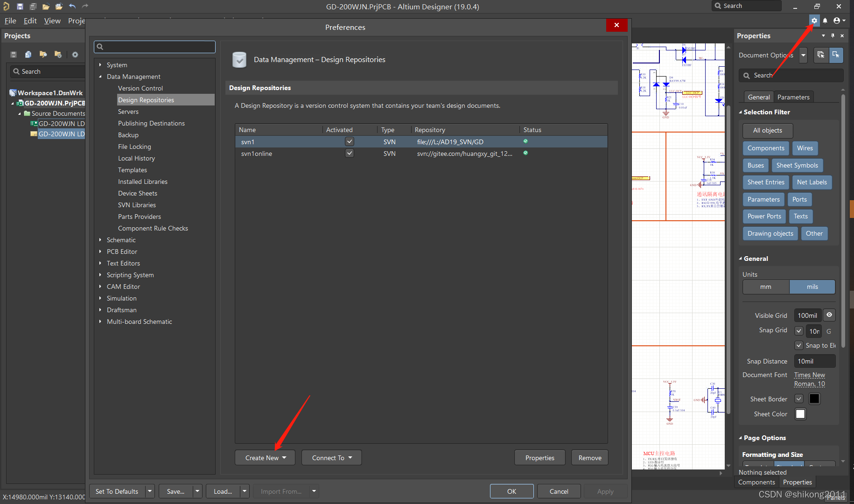Expand the PCB Editor tree node
Viewport: 854px width, 504px height.
(x=100, y=252)
